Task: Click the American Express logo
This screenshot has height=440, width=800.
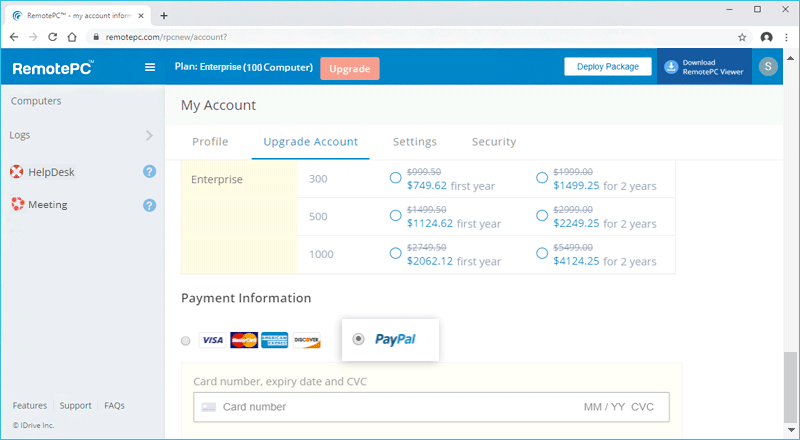Action: tap(274, 340)
